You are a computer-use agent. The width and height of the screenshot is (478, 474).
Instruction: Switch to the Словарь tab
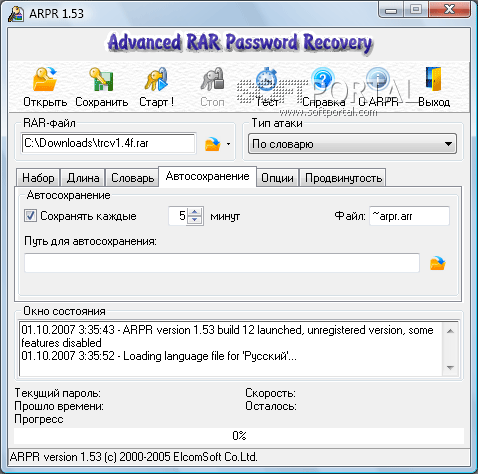pyautogui.click(x=132, y=178)
